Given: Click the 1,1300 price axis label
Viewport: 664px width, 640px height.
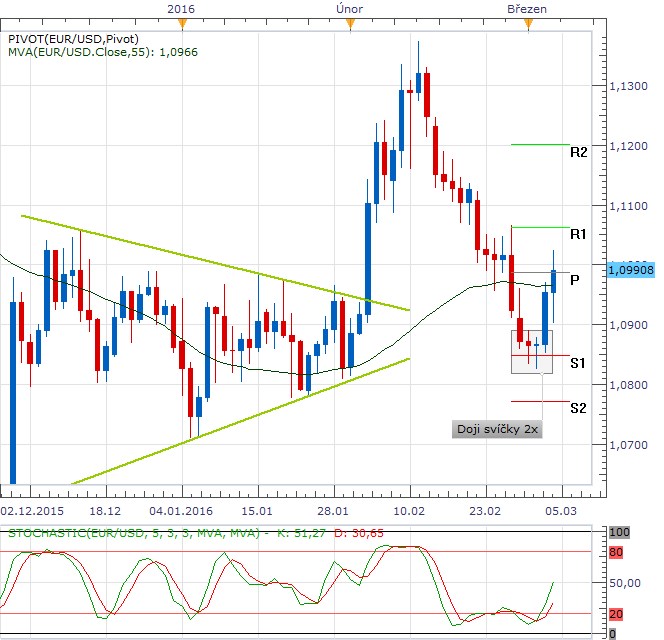Looking at the screenshot, I should coord(628,86).
